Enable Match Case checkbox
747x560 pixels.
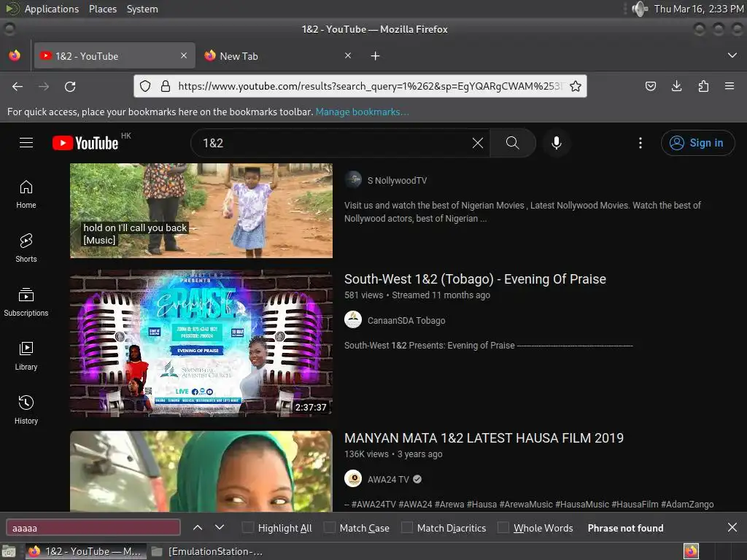[329, 528]
